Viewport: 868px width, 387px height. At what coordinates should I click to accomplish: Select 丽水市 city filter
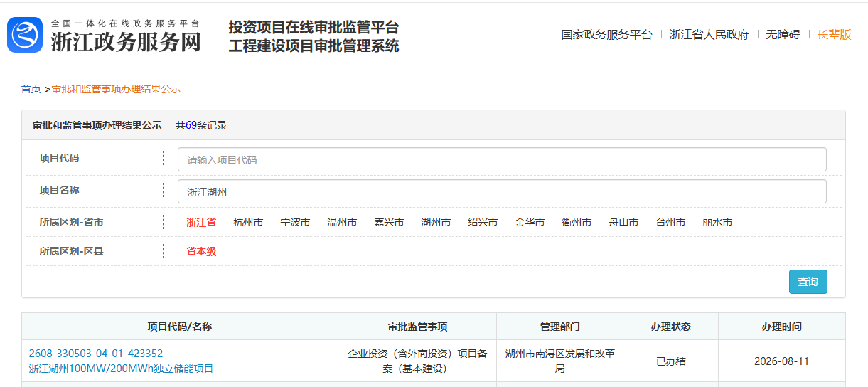coord(717,222)
